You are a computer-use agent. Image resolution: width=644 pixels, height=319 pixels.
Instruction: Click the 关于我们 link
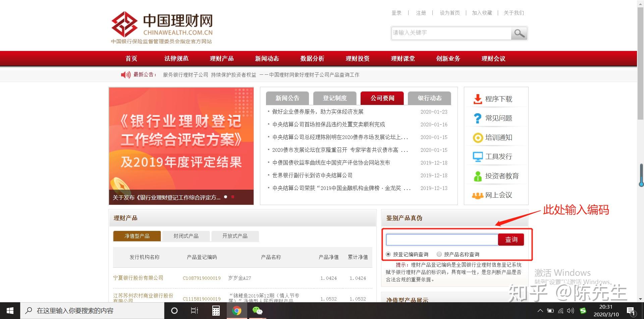pyautogui.click(x=514, y=13)
